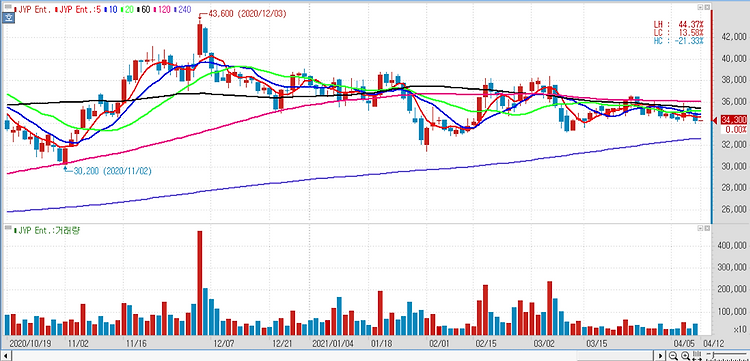Image resolution: width=750 pixels, height=361 pixels.
Task: Click the 100,000 volume axis label
Action: pyautogui.click(x=732, y=312)
